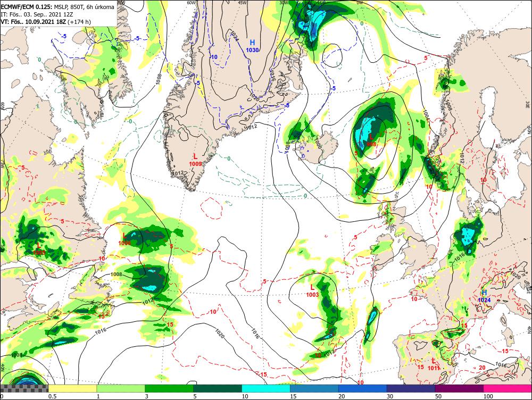
Task: Select the light green 1–3 legend swatch
Action: (x=121, y=388)
